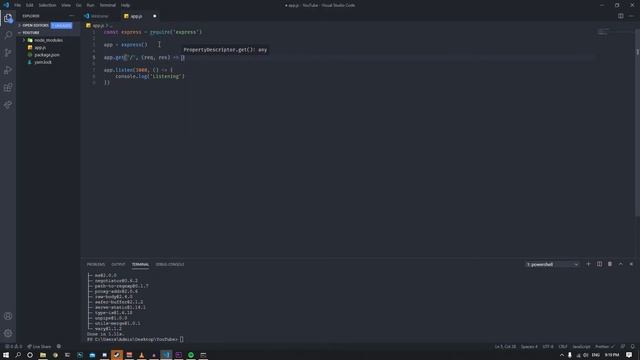Change language mode via JavaScript
Screen dimensions: 640x360
tap(581, 347)
